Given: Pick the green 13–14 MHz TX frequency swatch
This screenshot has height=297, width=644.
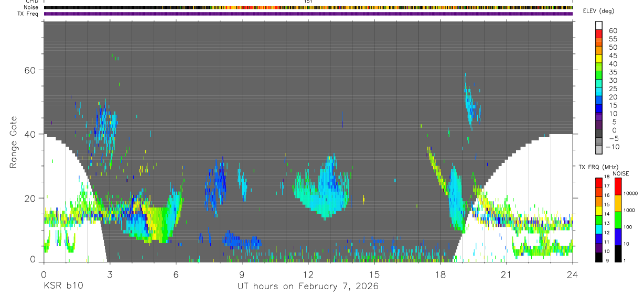Looking at the screenshot, I should [599, 219].
